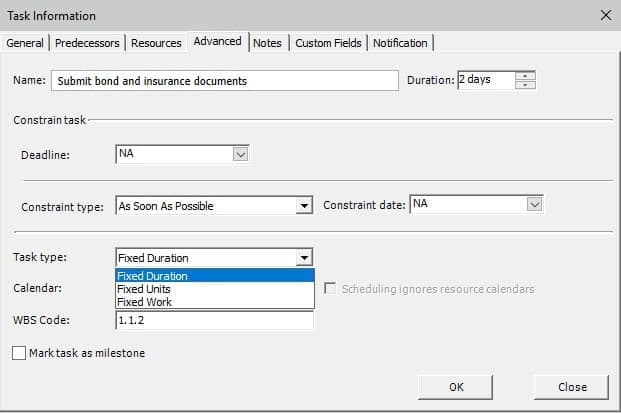
Task: Open the Notes tab
Action: [267, 43]
